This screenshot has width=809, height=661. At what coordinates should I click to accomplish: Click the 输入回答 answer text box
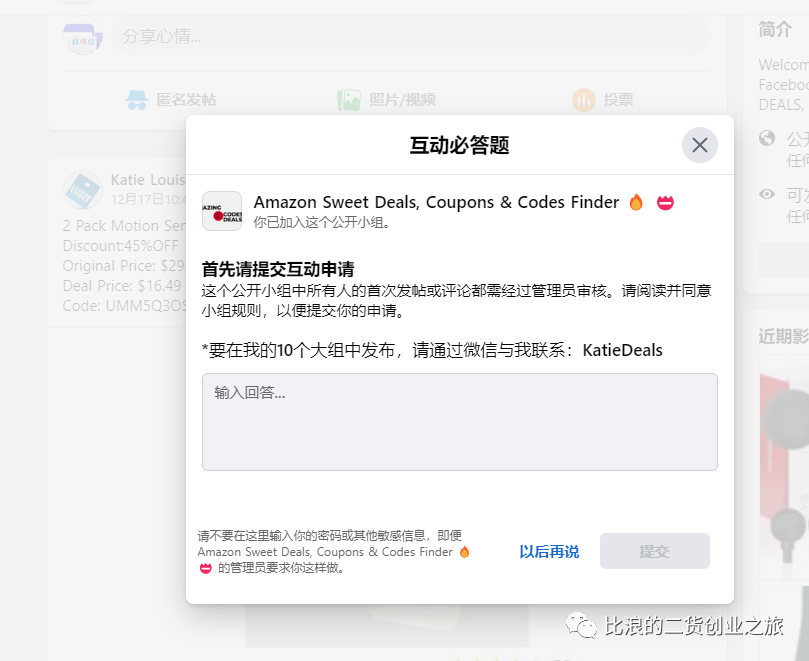tap(460, 422)
